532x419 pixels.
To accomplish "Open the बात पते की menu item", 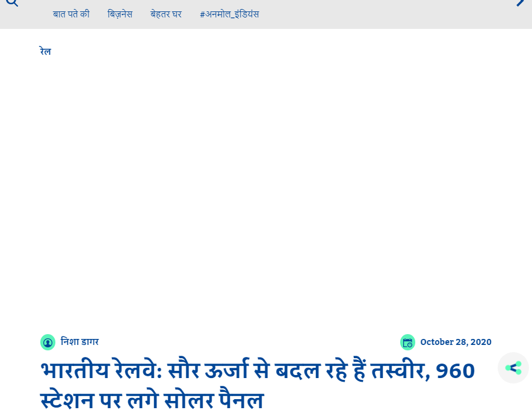I will [x=71, y=14].
